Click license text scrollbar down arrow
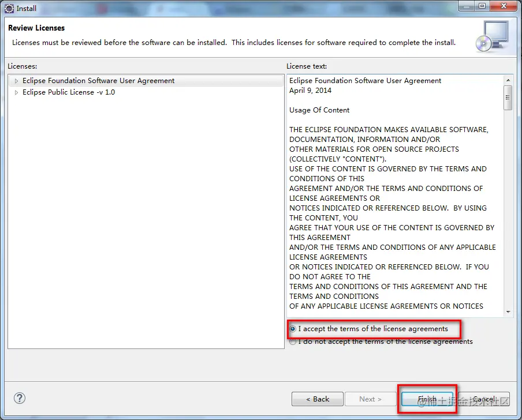 tap(508, 312)
